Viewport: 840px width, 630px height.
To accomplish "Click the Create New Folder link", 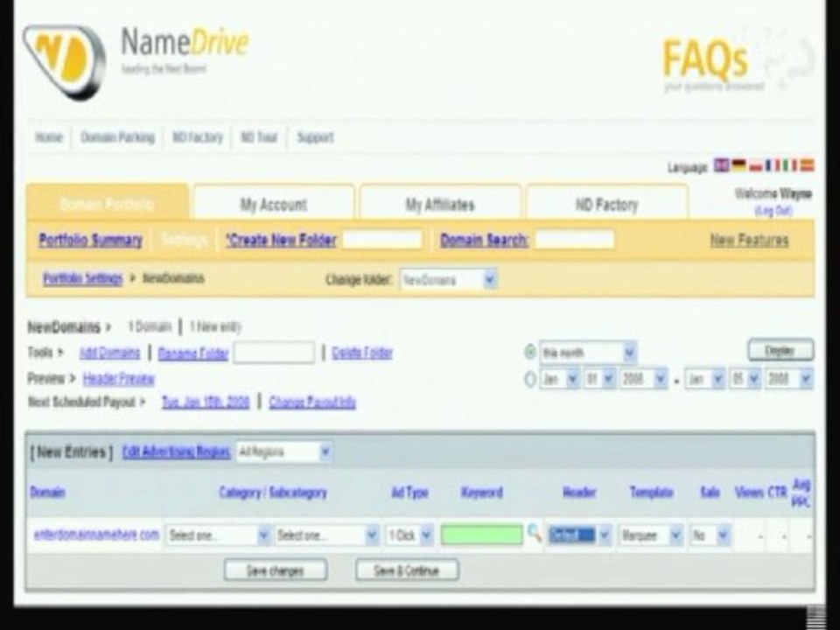I will pyautogui.click(x=281, y=240).
